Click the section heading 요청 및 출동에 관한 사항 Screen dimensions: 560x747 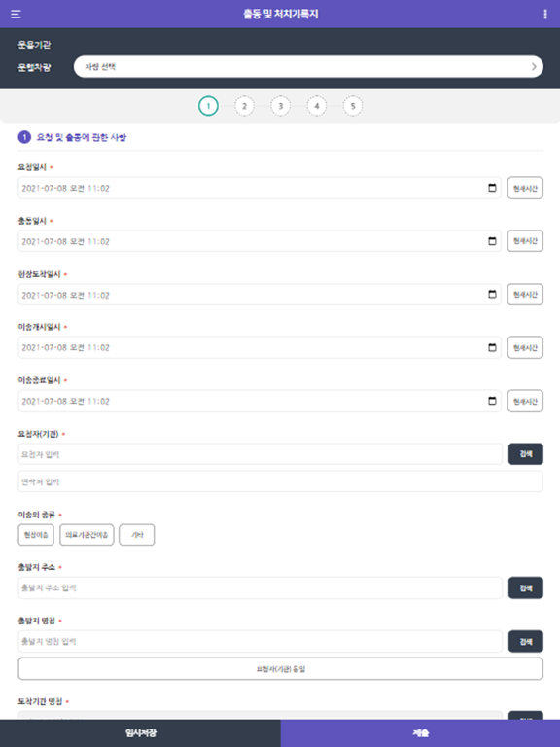pos(82,137)
